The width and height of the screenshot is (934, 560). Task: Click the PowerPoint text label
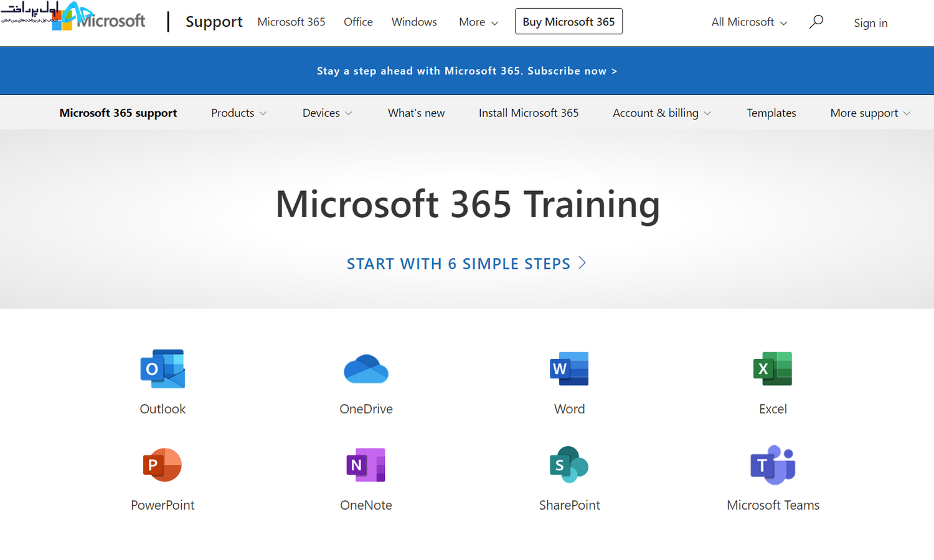(x=163, y=505)
